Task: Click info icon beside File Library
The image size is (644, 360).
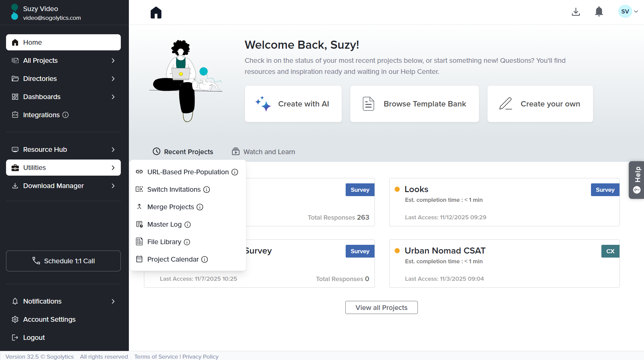Action: tap(187, 242)
